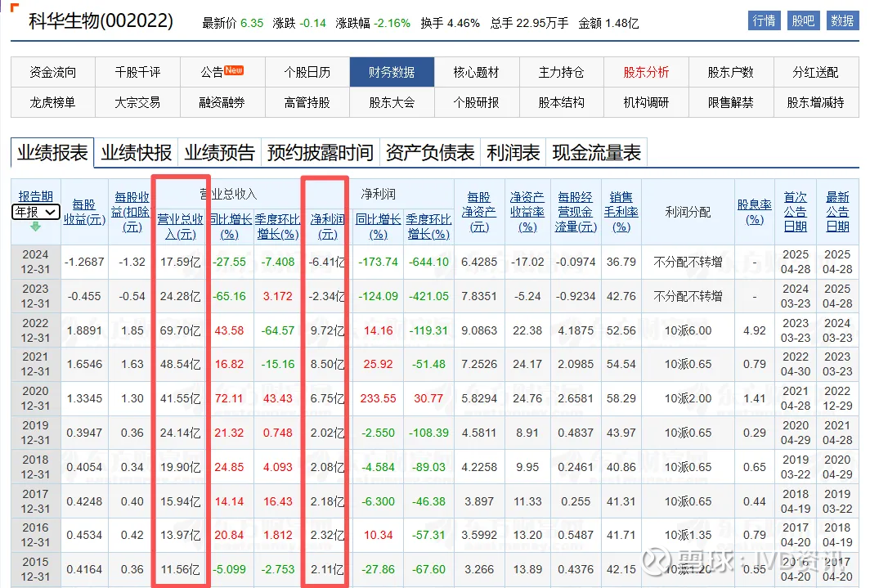Image resolution: width=870 pixels, height=588 pixels.
Task: Open the 年报 report period dropdown
Action: [35, 212]
